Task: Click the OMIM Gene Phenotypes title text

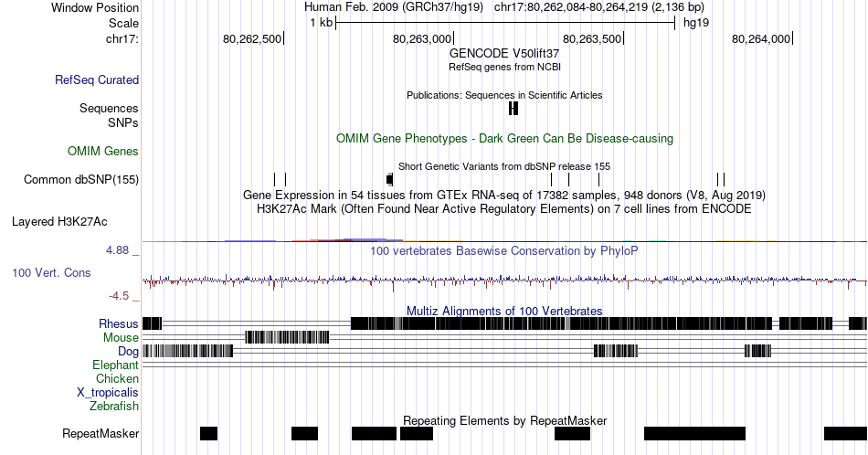Action: 504,138
